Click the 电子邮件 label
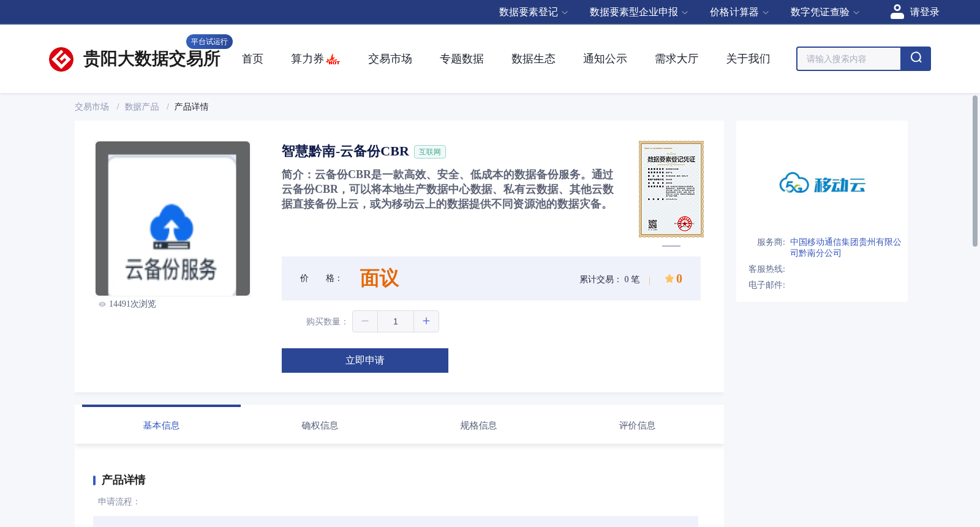Viewport: 980px width, 527px height. point(767,285)
